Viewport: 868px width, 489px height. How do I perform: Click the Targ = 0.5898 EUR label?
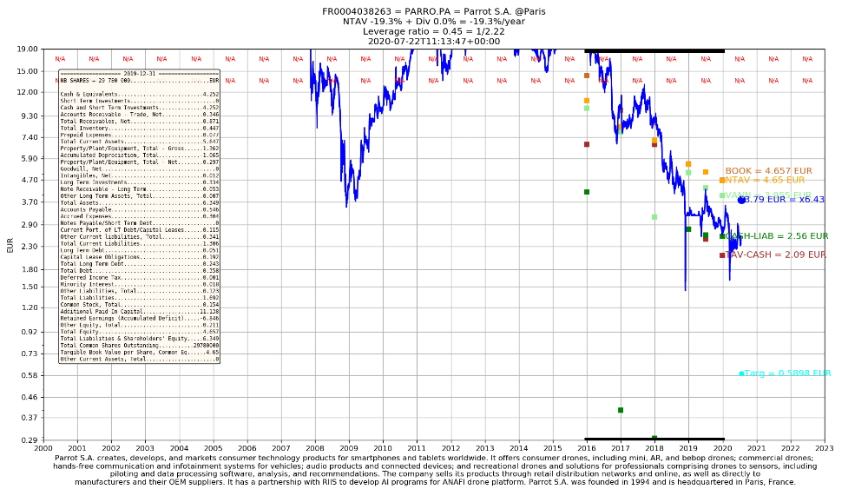[788, 373]
